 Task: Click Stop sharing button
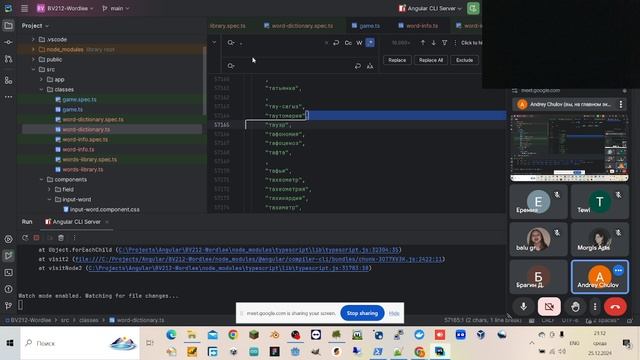(362, 313)
